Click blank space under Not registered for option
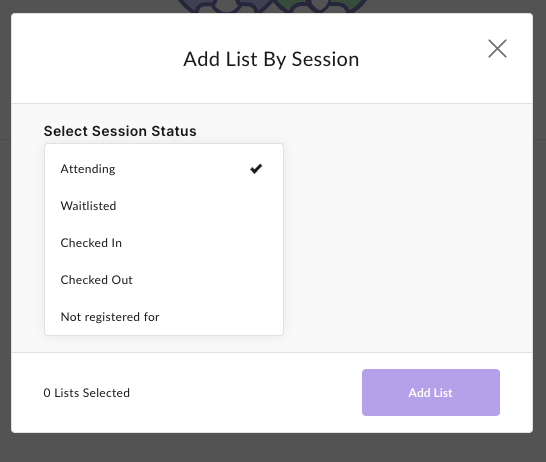Viewport: 546px width, 462px height. 164,344
